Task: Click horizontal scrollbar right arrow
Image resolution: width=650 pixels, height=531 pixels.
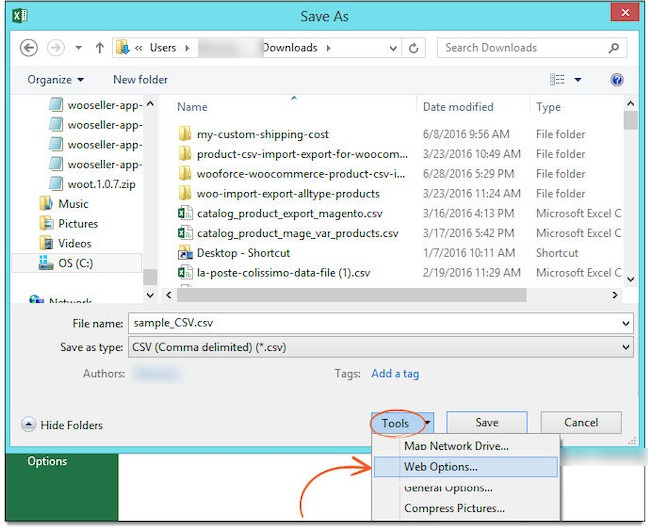Action: coord(615,295)
